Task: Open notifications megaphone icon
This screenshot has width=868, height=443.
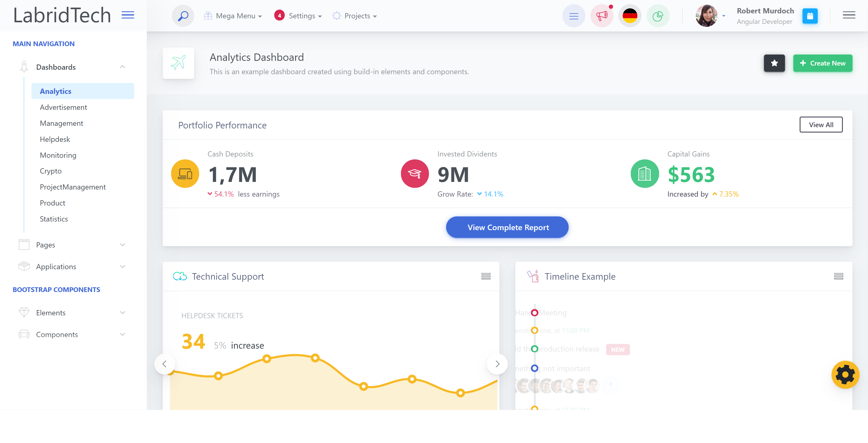Action: point(602,16)
